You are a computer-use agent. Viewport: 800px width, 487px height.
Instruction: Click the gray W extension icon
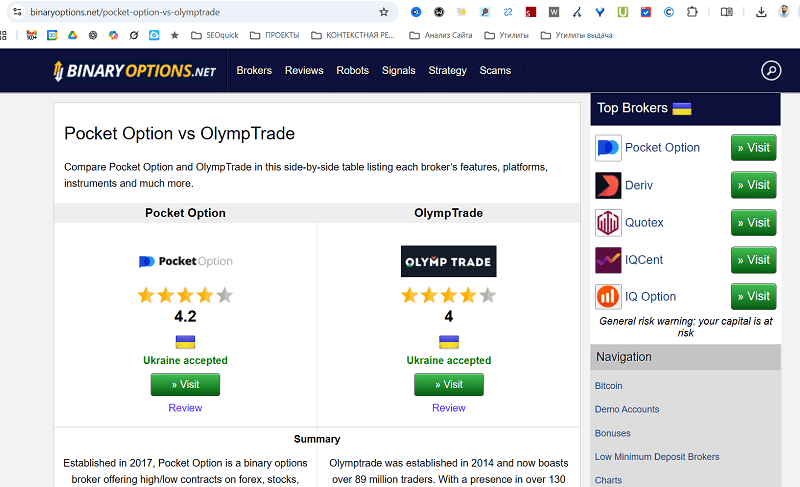(x=554, y=12)
